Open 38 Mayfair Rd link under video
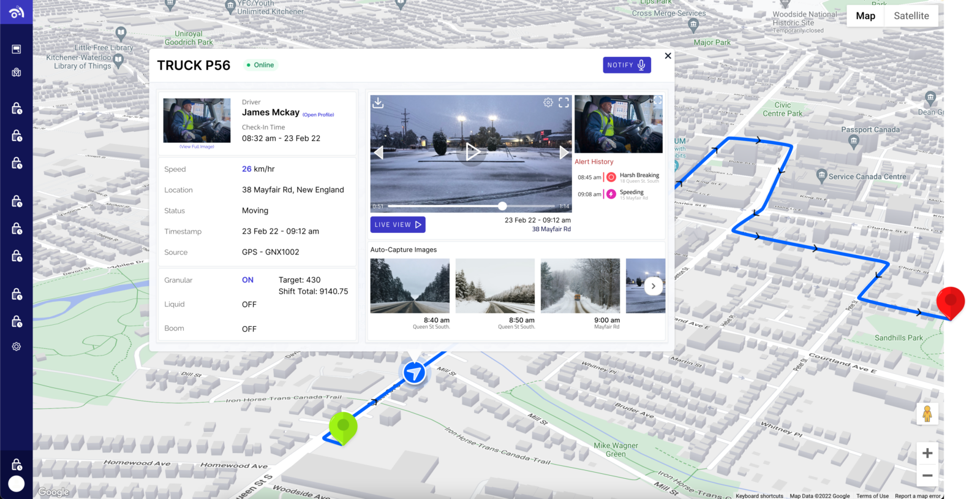The image size is (980, 499). coord(551,229)
